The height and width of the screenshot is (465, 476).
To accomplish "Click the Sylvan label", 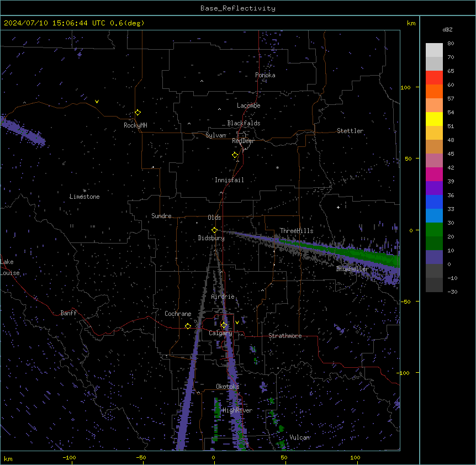I will [x=216, y=135].
